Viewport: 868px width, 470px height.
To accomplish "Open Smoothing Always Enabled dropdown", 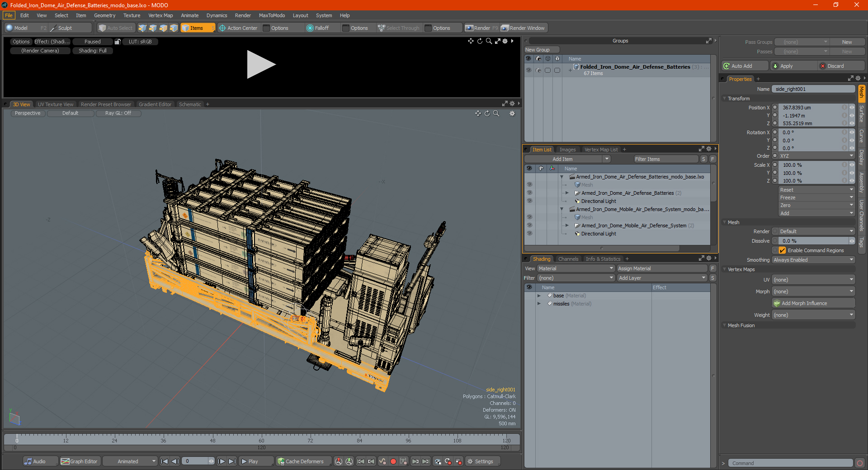I will [813, 260].
